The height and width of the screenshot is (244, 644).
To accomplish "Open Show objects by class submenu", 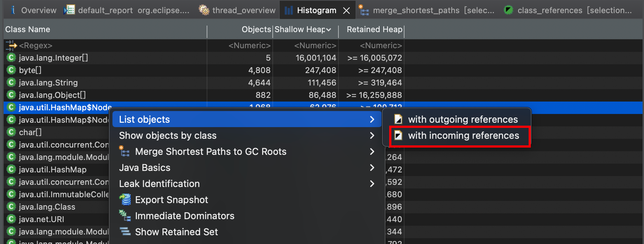I will tap(247, 136).
